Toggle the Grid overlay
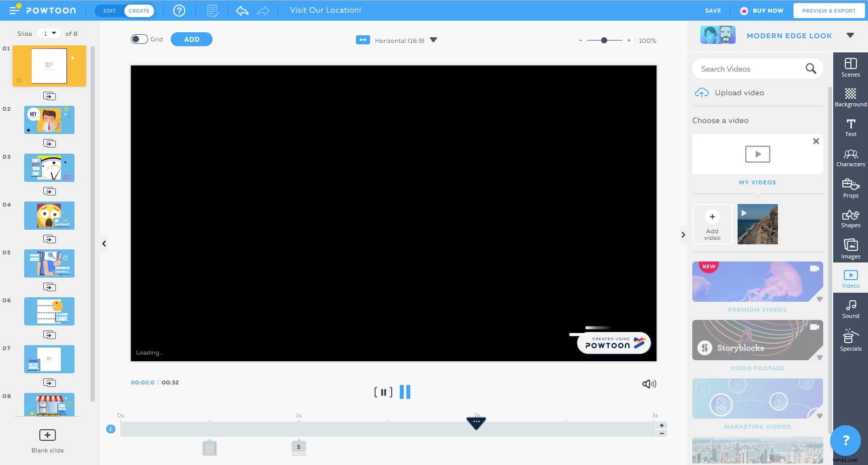Viewport: 868px width, 465px height. point(139,38)
